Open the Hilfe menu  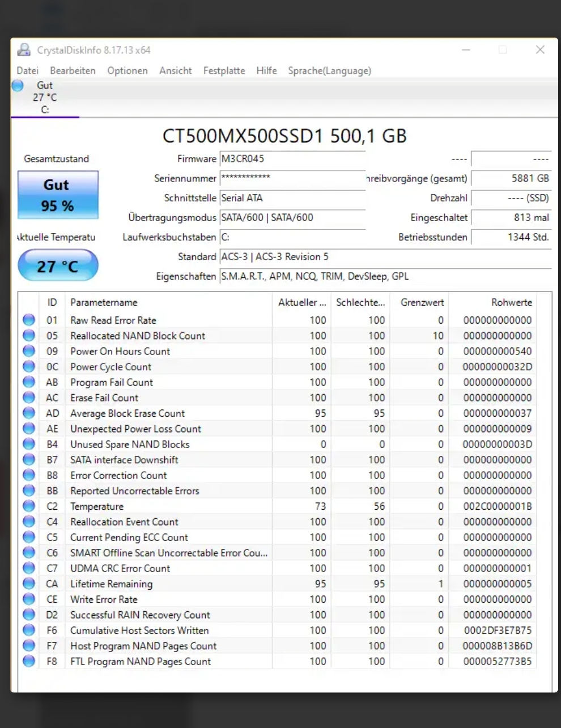click(266, 71)
